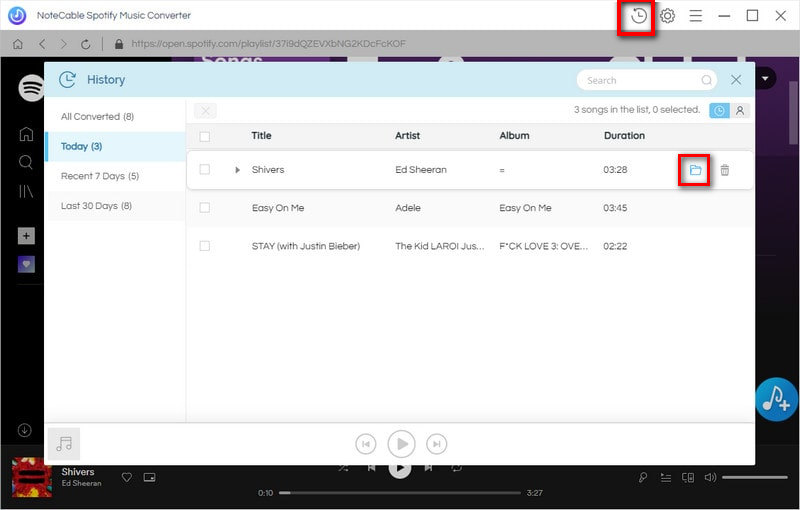Click the Spotify playback progress bar
Screen dimensions: 800x510
click(x=400, y=493)
